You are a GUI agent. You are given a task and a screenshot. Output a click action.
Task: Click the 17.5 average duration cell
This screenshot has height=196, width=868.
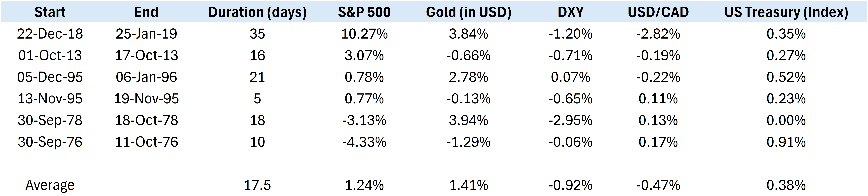257,185
